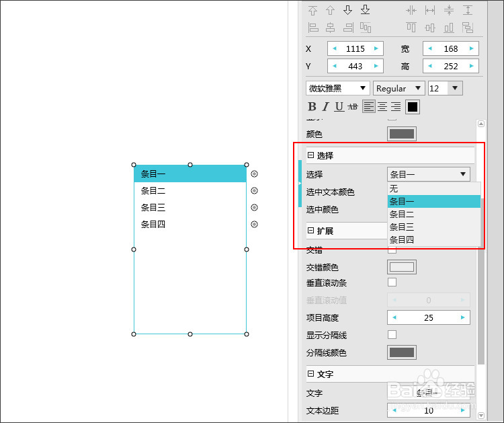
Task: Click the 选择 dropdown showing 条目一
Action: (x=429, y=174)
